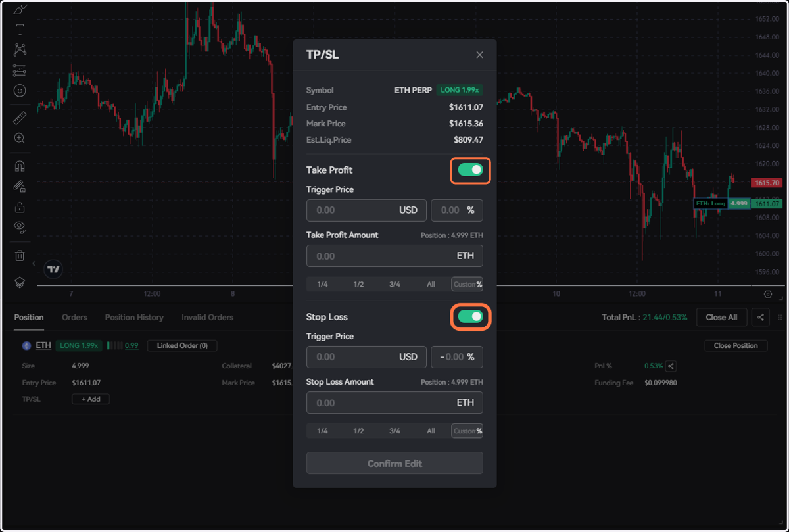Screen dimensions: 789x532
Task: Open the object tree layers icon
Action: pos(20,282)
